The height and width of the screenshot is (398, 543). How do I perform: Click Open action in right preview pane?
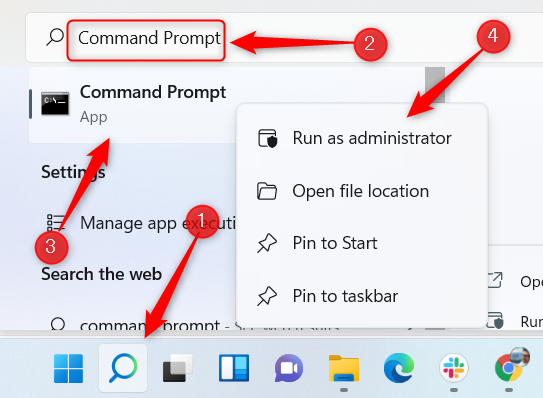tap(515, 281)
